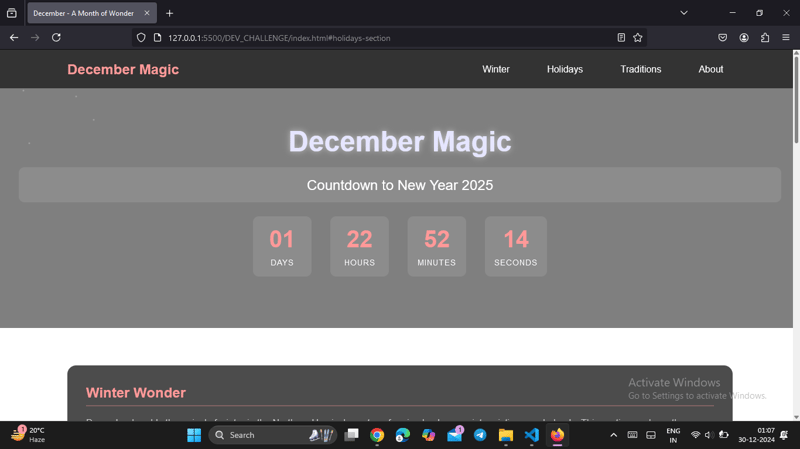Click the Firefox icon in the taskbar
Image resolution: width=800 pixels, height=449 pixels.
557,435
